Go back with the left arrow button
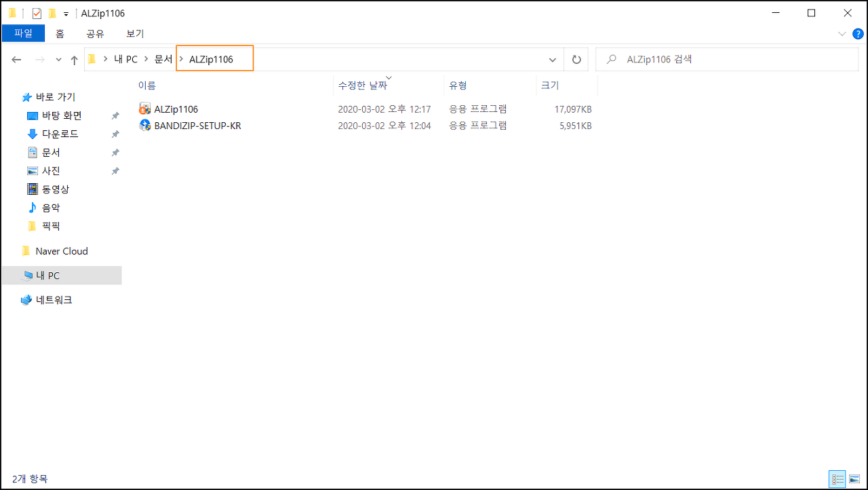 (17, 60)
